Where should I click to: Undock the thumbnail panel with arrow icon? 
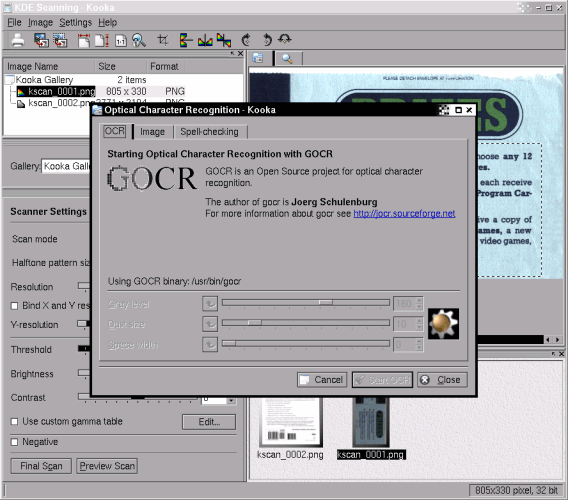click(x=553, y=354)
